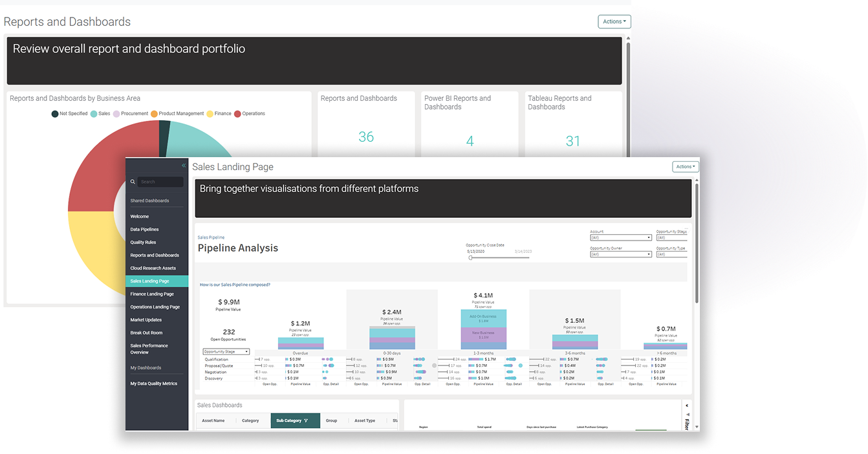This screenshot has height=454, width=868.
Task: Click the filter icon on the Sub Category column
Action: [x=306, y=420]
